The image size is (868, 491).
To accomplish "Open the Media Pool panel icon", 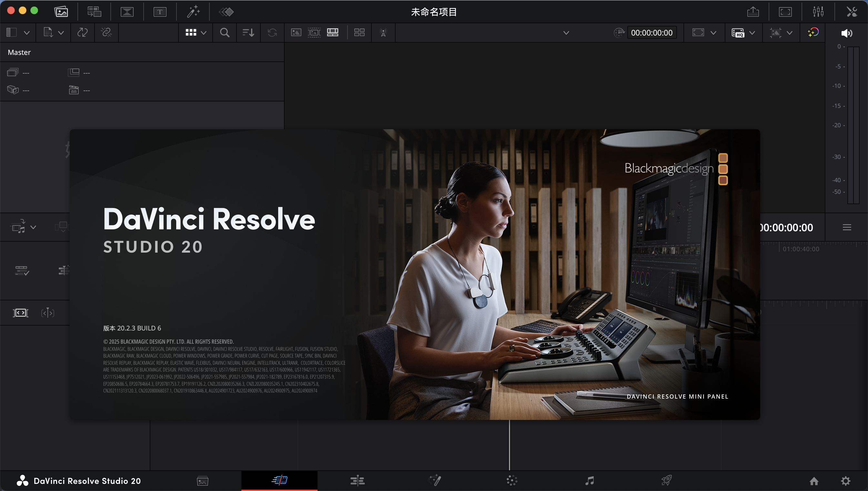I will (61, 12).
